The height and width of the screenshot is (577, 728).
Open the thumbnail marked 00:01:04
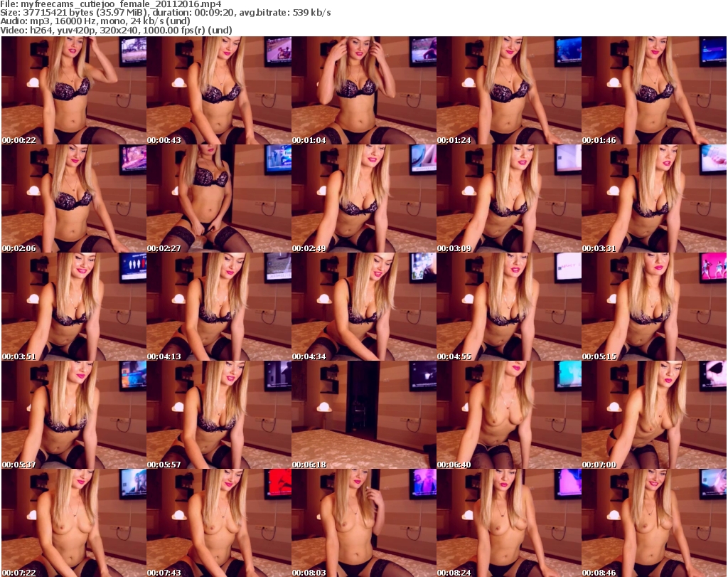point(363,90)
